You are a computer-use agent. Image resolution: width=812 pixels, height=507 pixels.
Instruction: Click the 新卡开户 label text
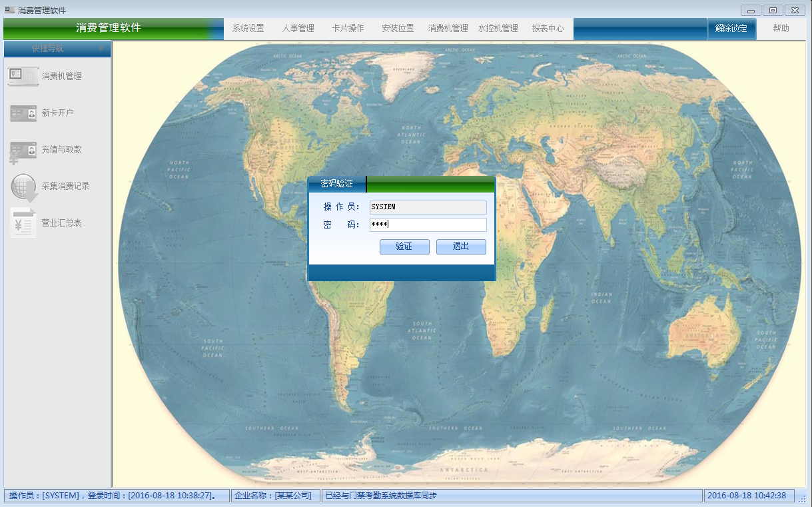pyautogui.click(x=58, y=113)
